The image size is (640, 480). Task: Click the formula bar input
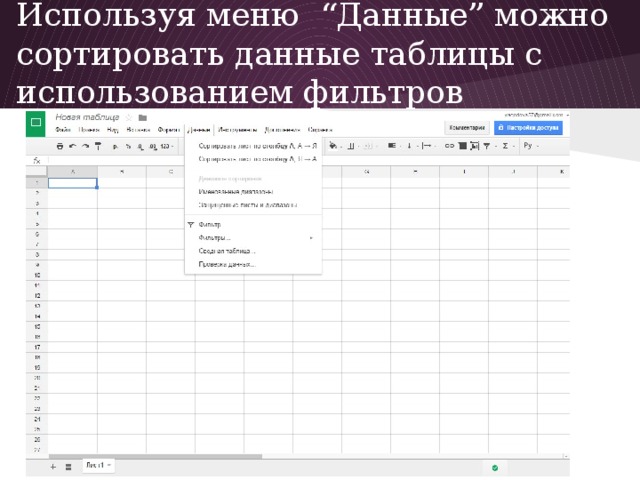(308, 161)
